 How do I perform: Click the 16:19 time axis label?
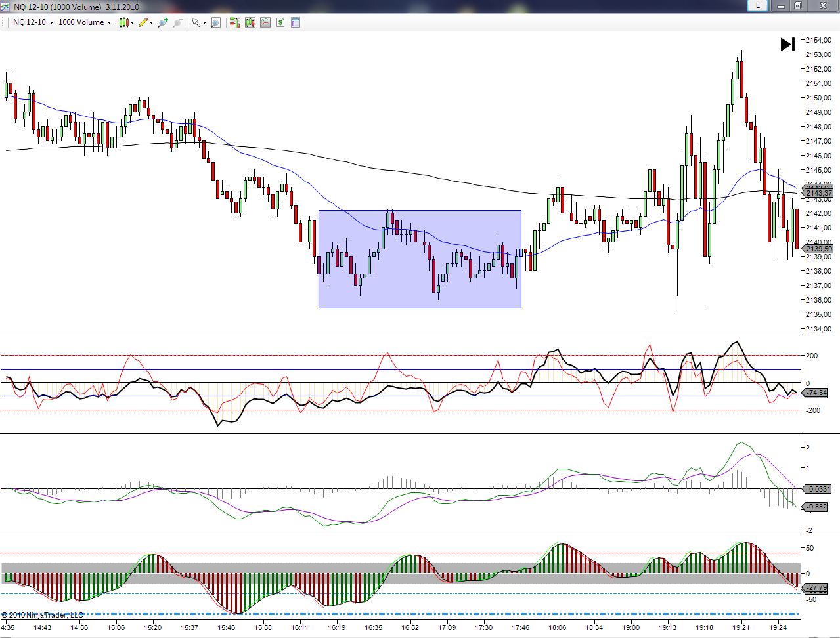point(337,627)
